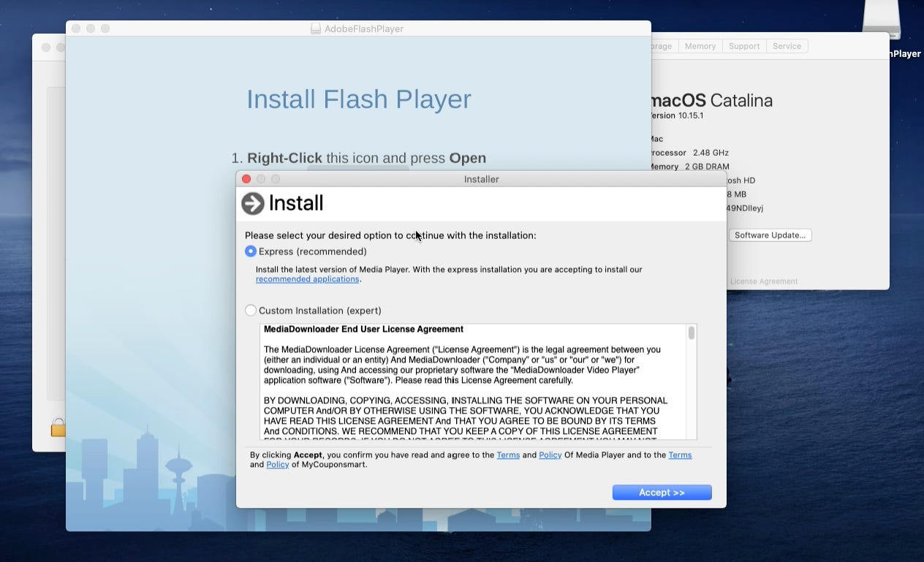Click the Installer window title
This screenshot has width=924, height=562.
pyautogui.click(x=482, y=179)
